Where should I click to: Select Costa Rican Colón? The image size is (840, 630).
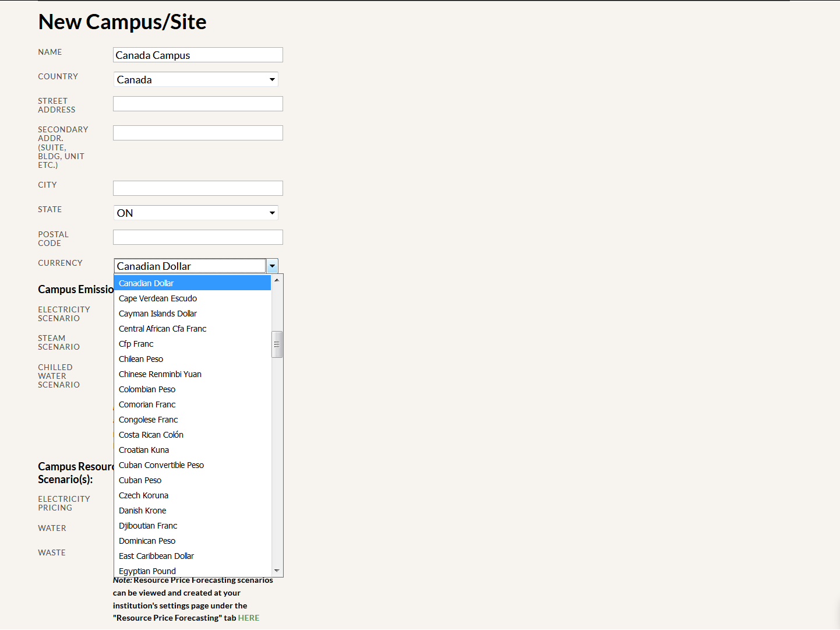(x=193, y=435)
